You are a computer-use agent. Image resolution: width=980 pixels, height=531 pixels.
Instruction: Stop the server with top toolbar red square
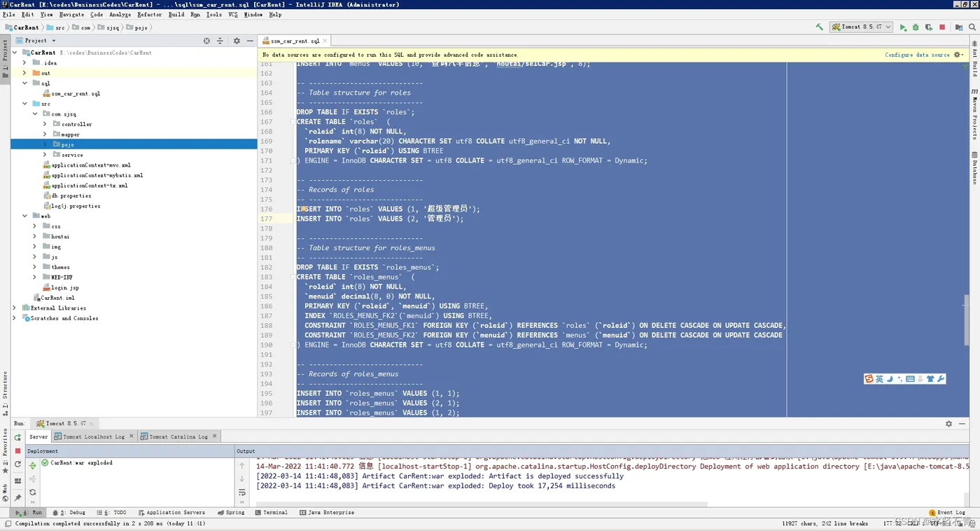[942, 27]
